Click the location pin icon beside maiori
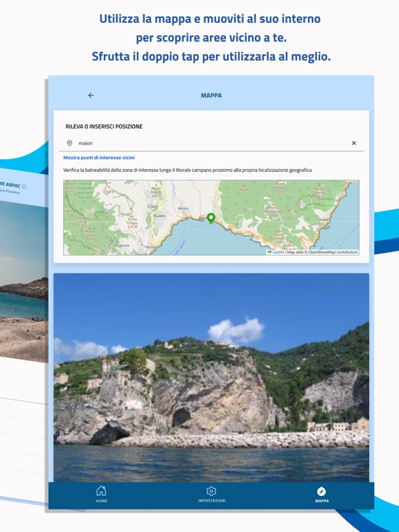The width and height of the screenshot is (399, 532). (x=69, y=143)
